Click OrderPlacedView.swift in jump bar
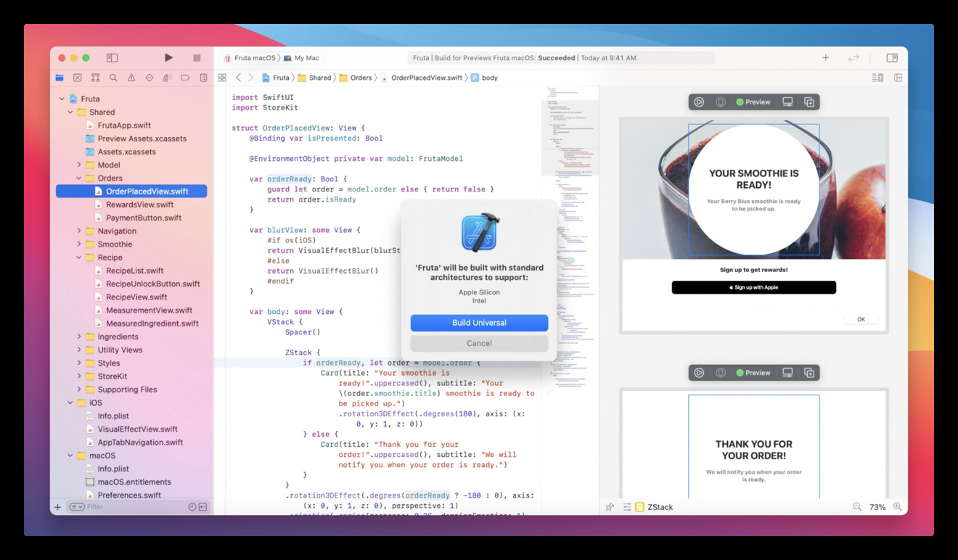 coord(421,78)
